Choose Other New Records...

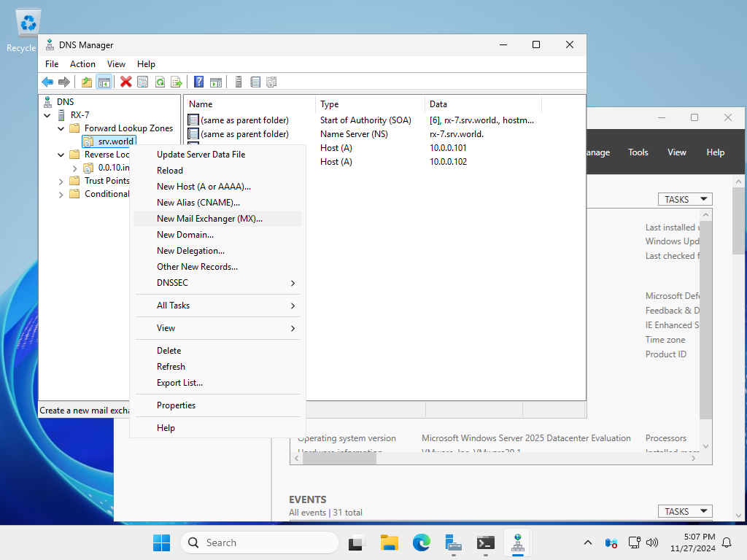tap(217, 267)
